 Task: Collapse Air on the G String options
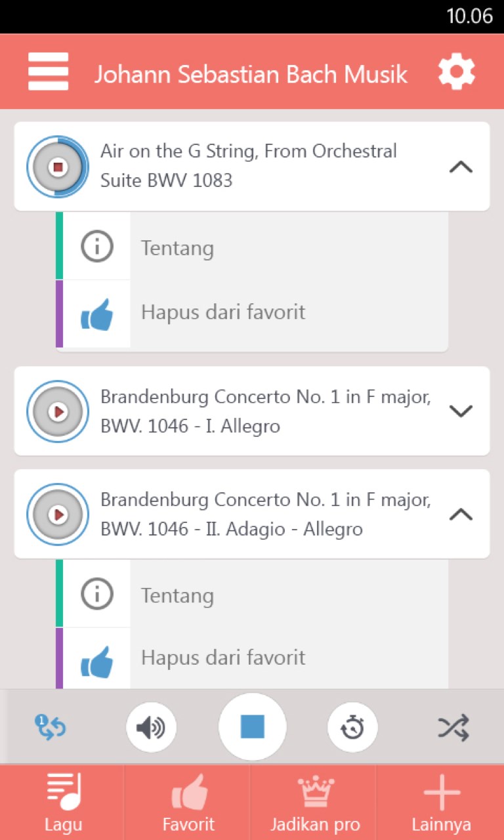click(x=461, y=167)
